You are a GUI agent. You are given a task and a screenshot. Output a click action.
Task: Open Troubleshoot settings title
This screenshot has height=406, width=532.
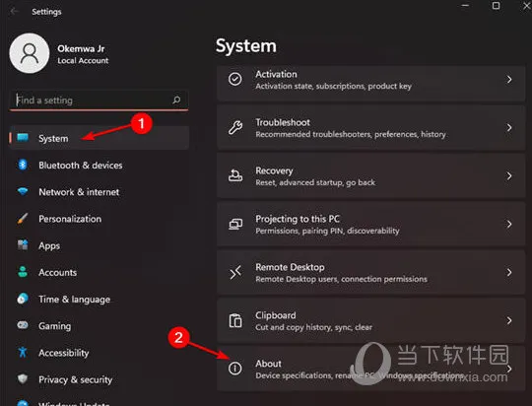283,122
